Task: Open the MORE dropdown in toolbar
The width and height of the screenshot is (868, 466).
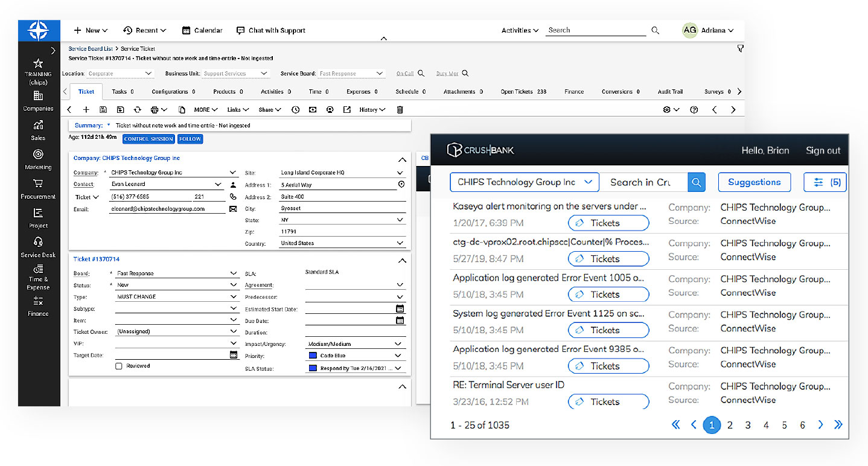Action: [x=206, y=110]
